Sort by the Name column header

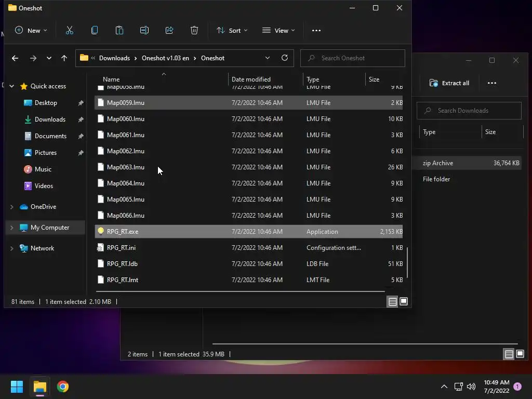click(x=111, y=79)
